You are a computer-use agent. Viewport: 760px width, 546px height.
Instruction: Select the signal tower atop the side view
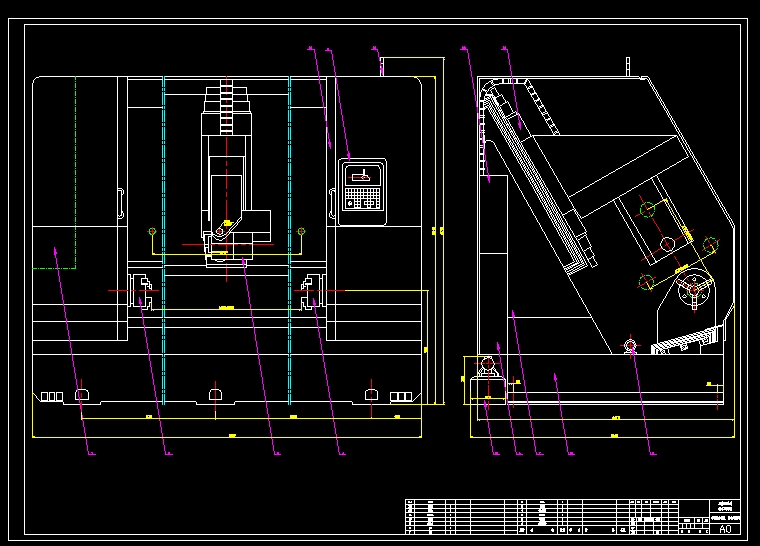628,67
